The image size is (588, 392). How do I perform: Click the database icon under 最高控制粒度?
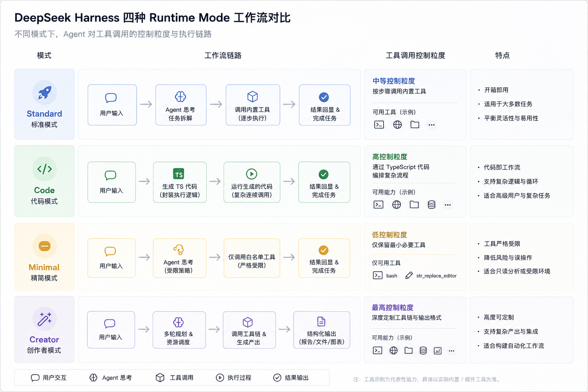tap(423, 351)
